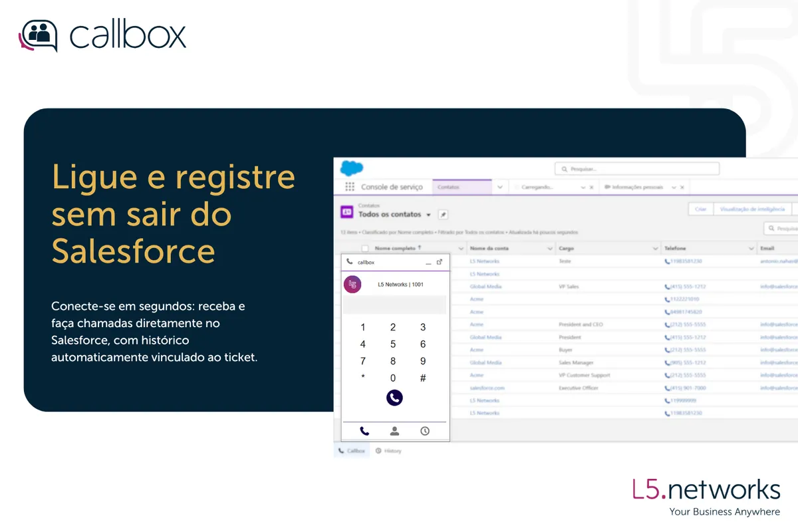Click the 'VP Customer Support' cargo cell
The width and height of the screenshot is (798, 532).
(584, 375)
